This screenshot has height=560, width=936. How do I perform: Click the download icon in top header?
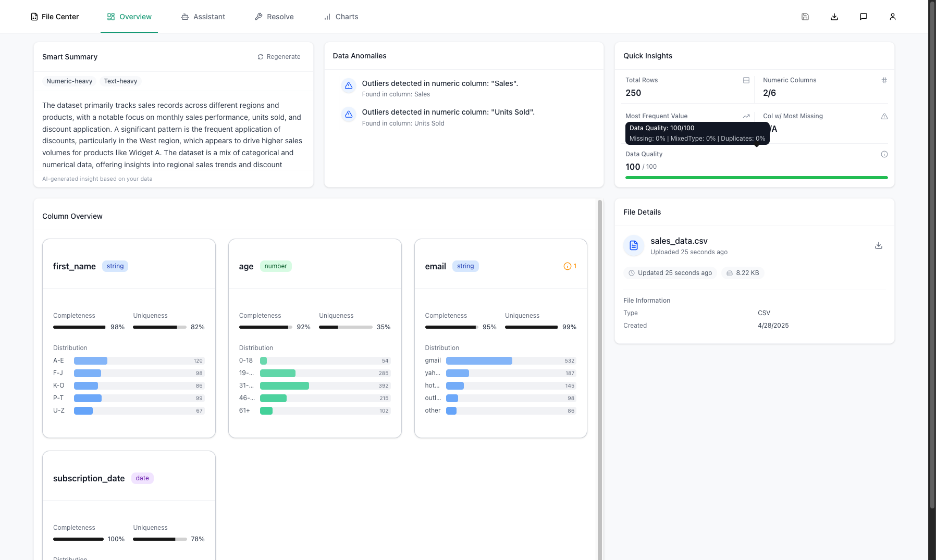pyautogui.click(x=834, y=17)
